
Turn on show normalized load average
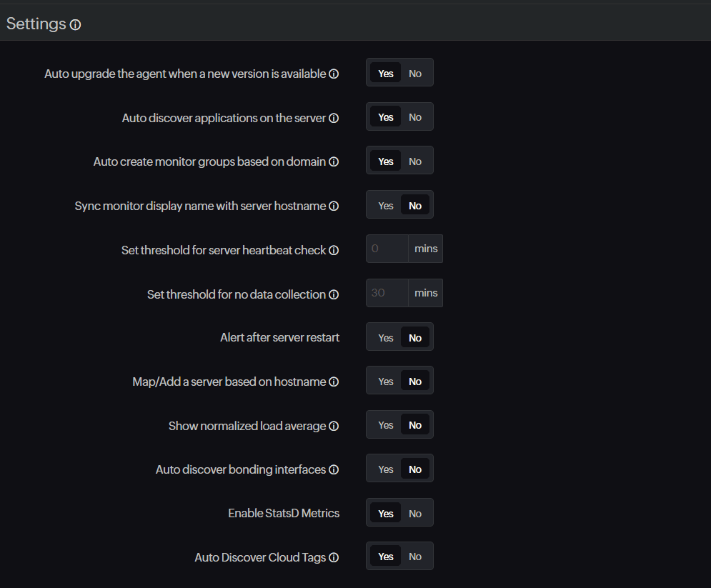pos(385,424)
